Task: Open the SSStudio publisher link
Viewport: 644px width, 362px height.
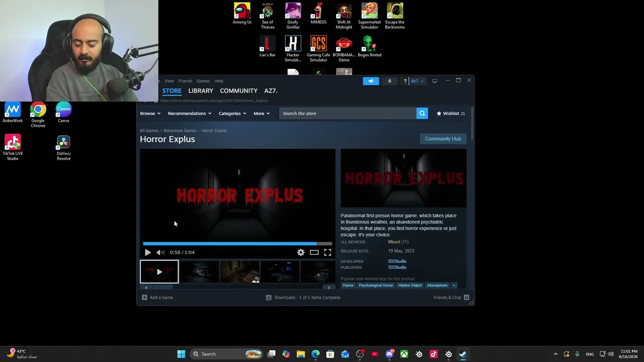Action: tap(397, 267)
